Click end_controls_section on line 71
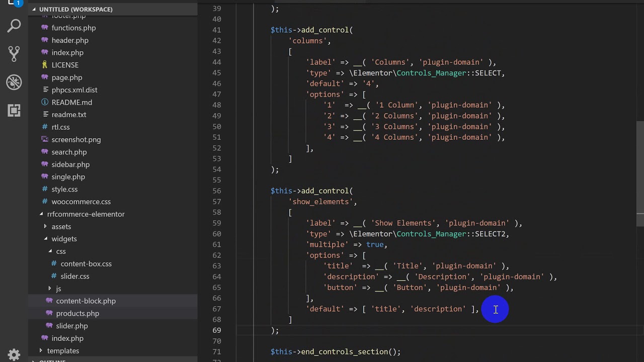Viewport: 644px width, 362px height. (344, 352)
